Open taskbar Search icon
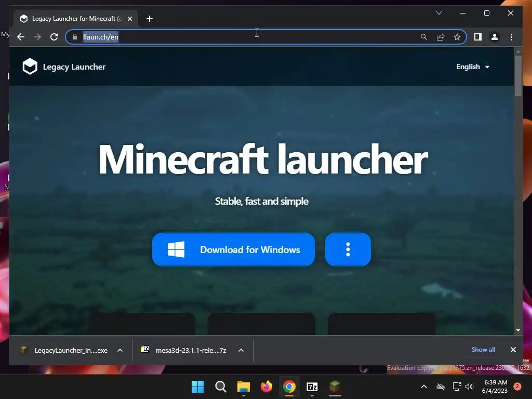532x399 pixels. tap(220, 387)
